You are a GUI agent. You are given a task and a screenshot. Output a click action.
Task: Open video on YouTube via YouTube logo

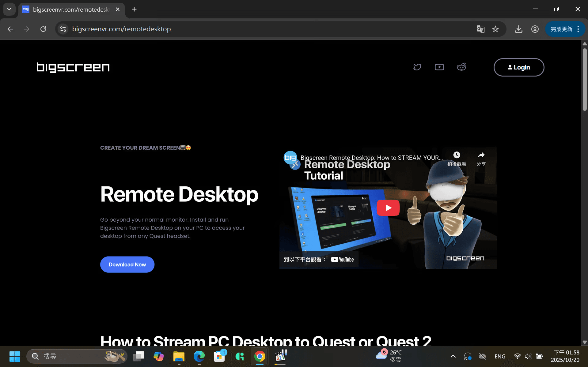coord(342,260)
